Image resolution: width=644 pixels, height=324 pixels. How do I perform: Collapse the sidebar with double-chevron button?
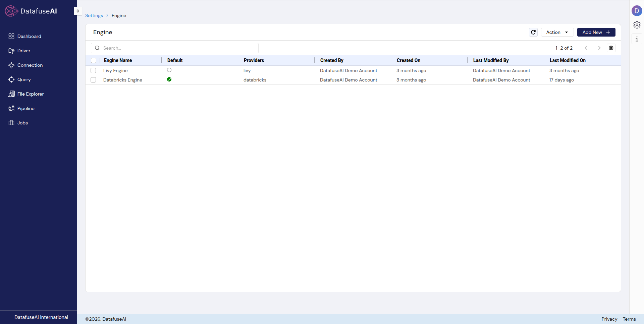(78, 11)
